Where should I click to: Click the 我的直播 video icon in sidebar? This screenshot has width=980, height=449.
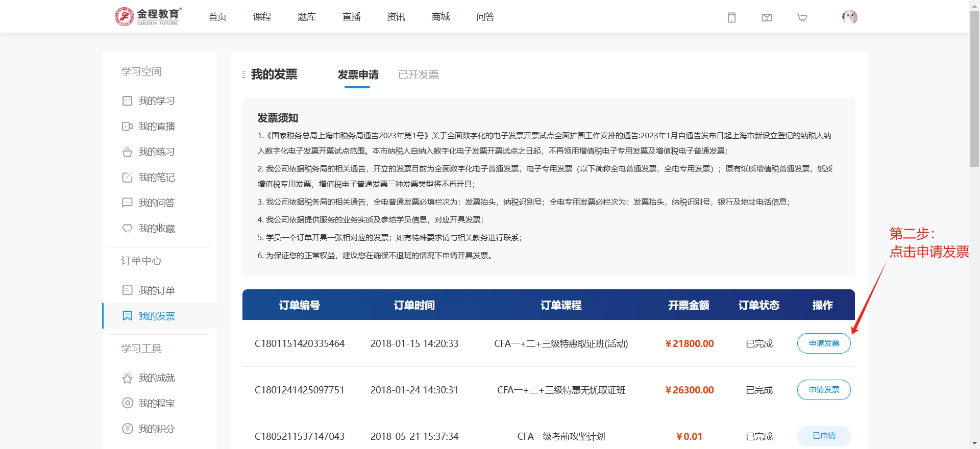pos(127,126)
